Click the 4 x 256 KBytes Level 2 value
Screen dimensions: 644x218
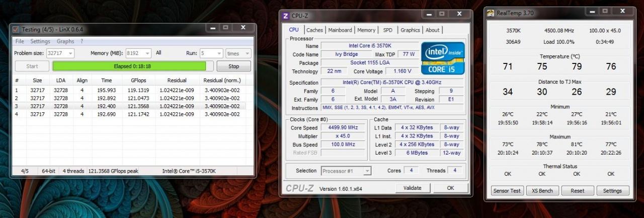417,144
